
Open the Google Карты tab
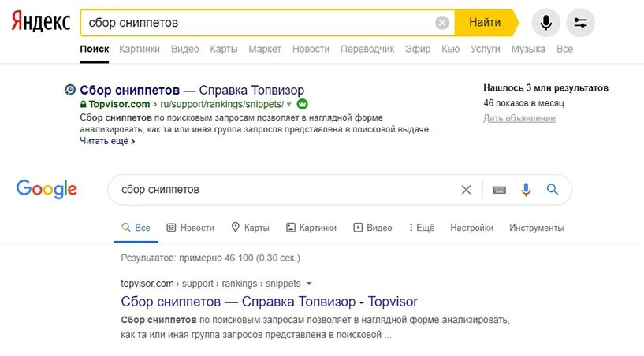(x=250, y=228)
